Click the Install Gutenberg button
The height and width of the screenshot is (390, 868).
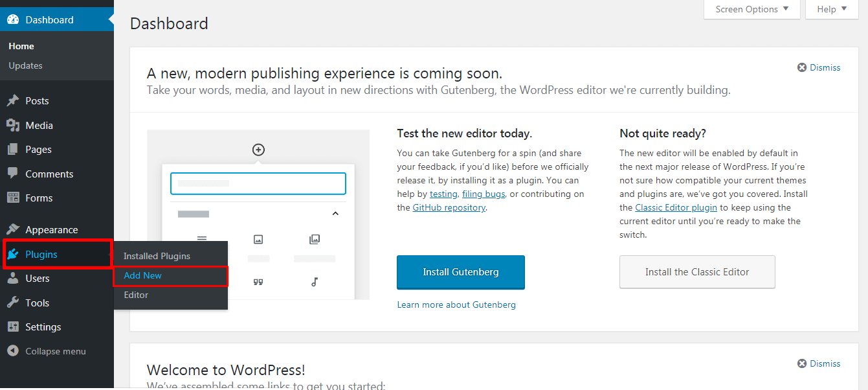click(x=461, y=272)
